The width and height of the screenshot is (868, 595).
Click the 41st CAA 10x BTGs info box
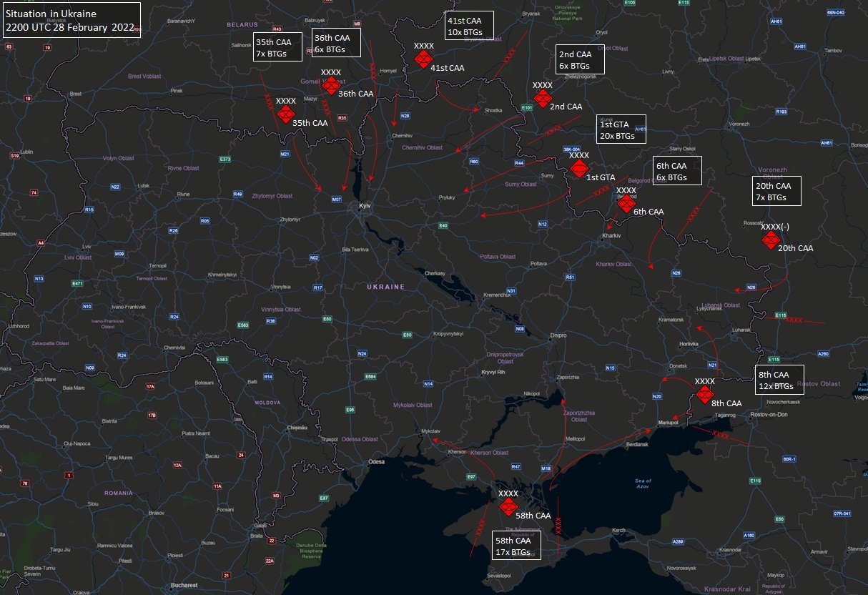pyautogui.click(x=469, y=26)
